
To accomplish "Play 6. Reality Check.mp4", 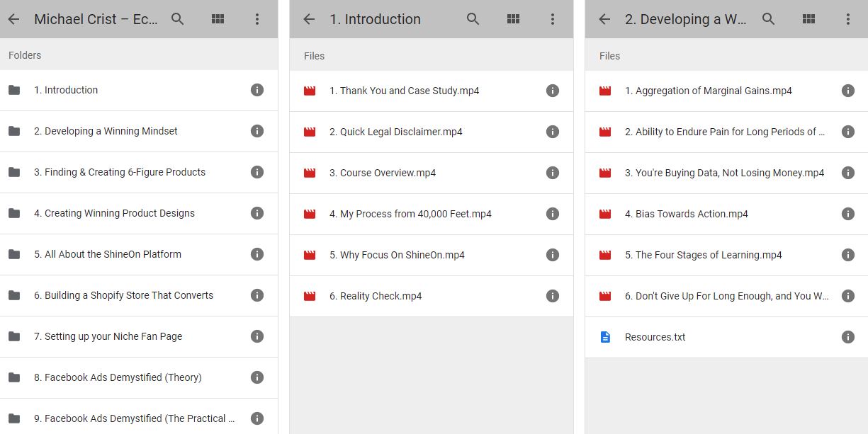I will click(432, 296).
